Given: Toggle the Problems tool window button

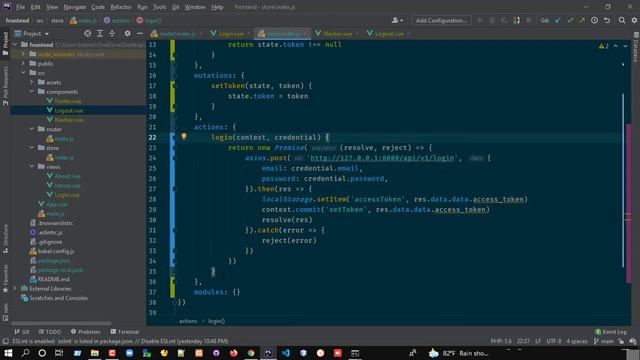Looking at the screenshot, I should click(85, 332).
